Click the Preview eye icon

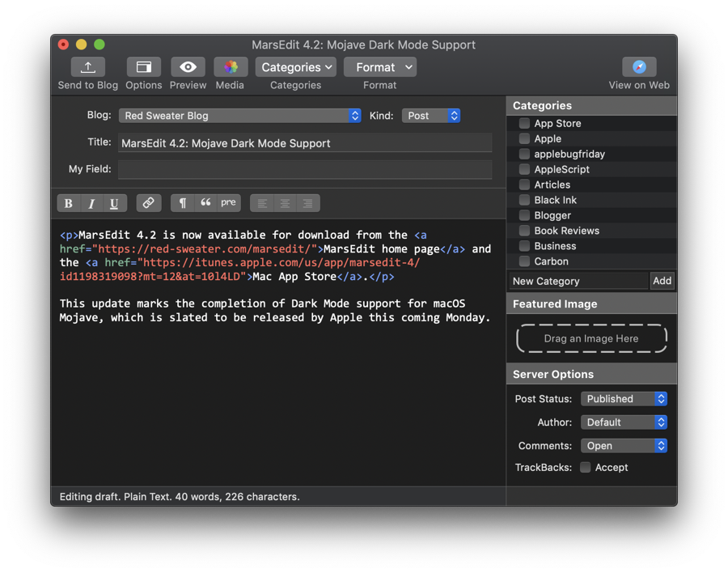[188, 67]
